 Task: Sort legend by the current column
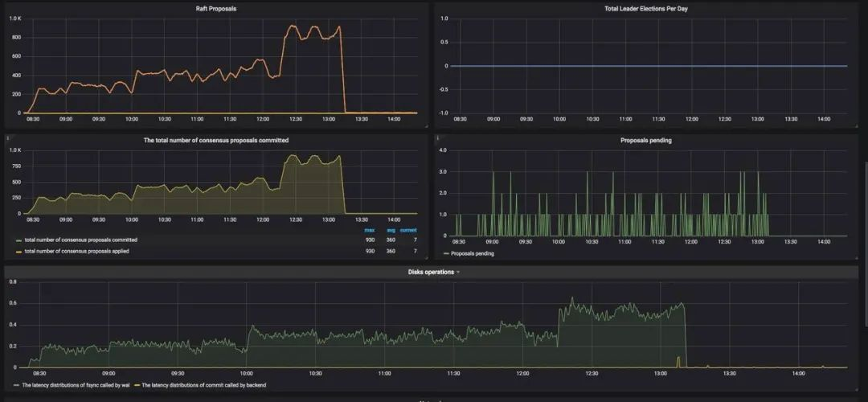[x=408, y=230]
